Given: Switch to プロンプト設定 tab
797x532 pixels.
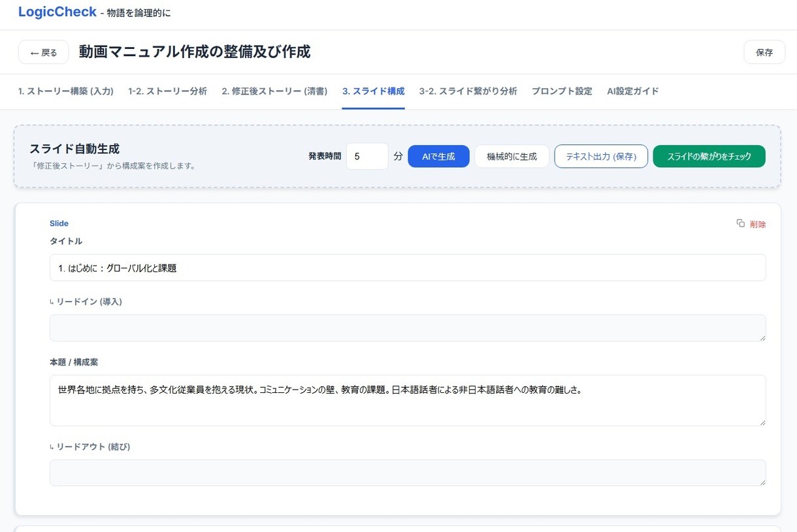Looking at the screenshot, I should (562, 91).
